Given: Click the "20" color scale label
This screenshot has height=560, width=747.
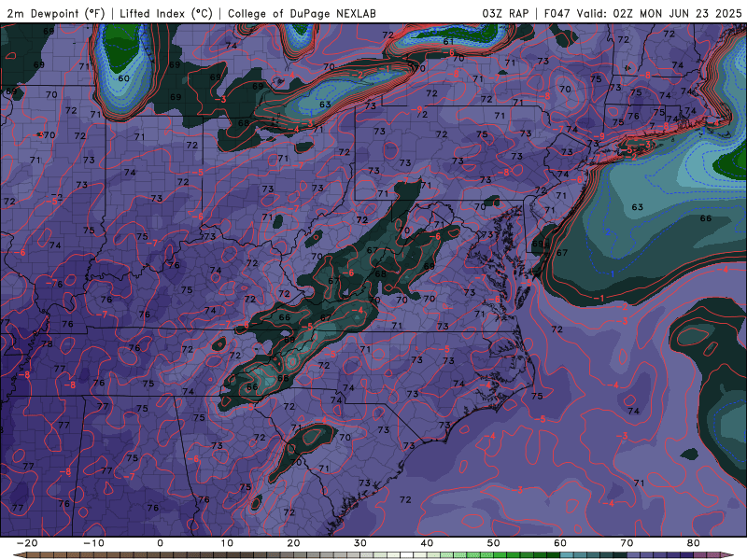Looking at the screenshot, I should click(x=293, y=543).
